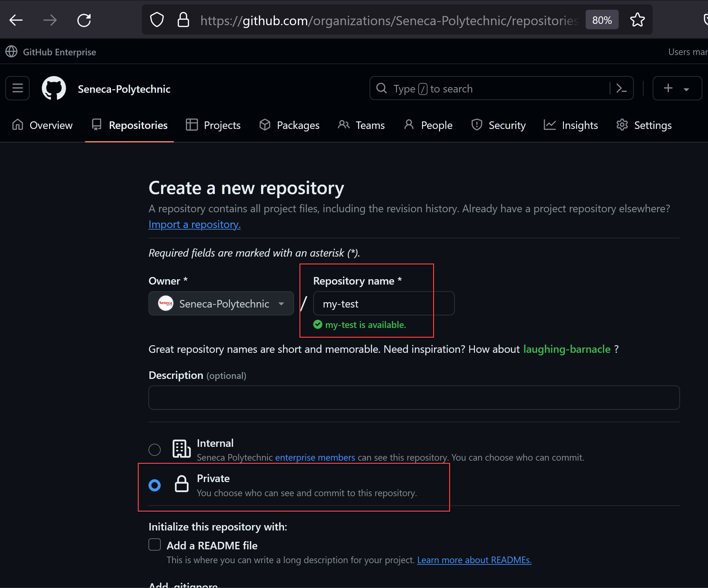708x588 pixels.
Task: Click the 'Internal' option label
Action: click(x=215, y=443)
